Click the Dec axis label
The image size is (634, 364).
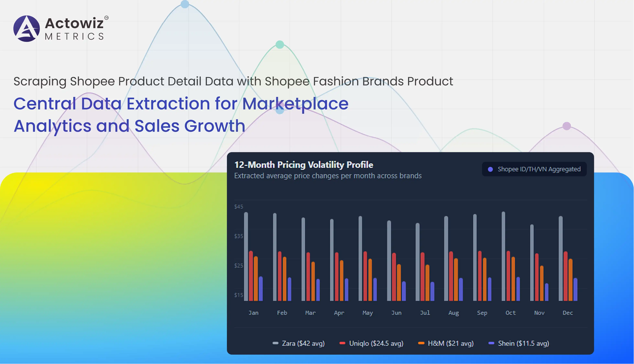click(x=568, y=313)
